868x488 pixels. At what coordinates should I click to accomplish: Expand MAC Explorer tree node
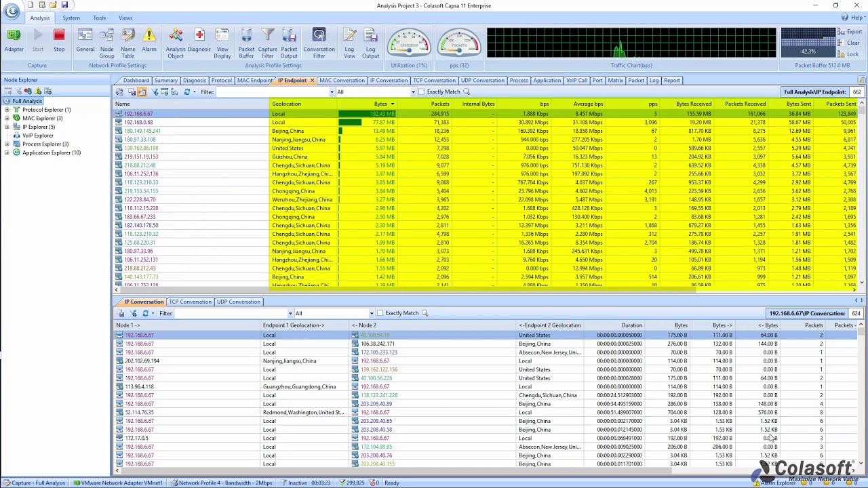click(x=7, y=119)
